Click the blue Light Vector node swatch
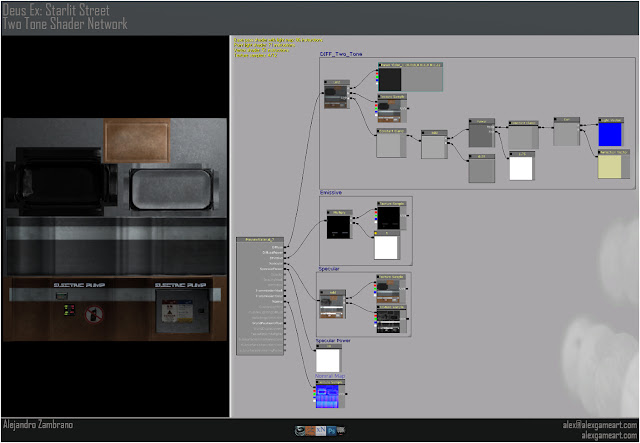This screenshot has width=640, height=443. (x=611, y=132)
